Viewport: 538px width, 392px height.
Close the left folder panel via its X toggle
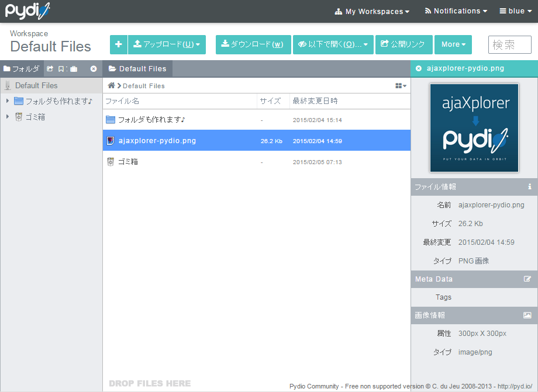(x=94, y=68)
